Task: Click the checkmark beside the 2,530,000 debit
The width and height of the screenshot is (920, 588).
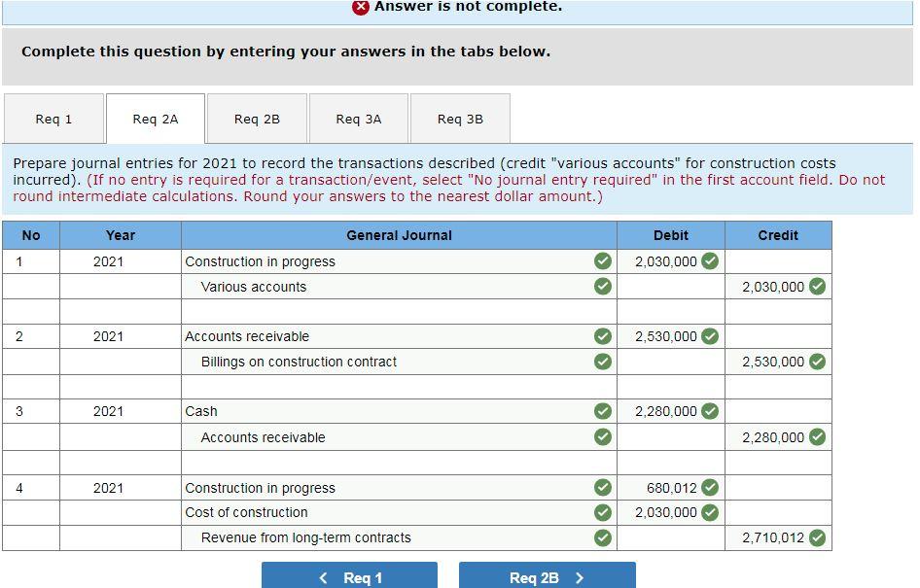Action: click(710, 336)
